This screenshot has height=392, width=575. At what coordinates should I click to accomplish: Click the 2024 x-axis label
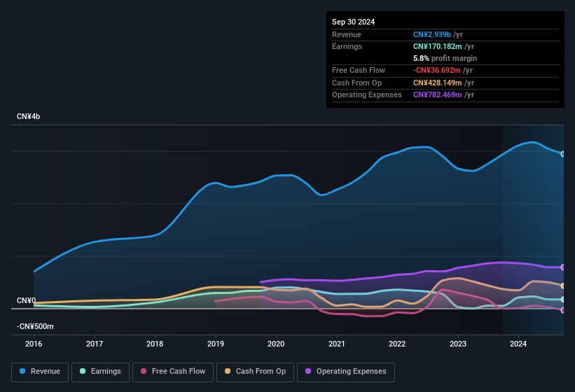pyautogui.click(x=518, y=344)
